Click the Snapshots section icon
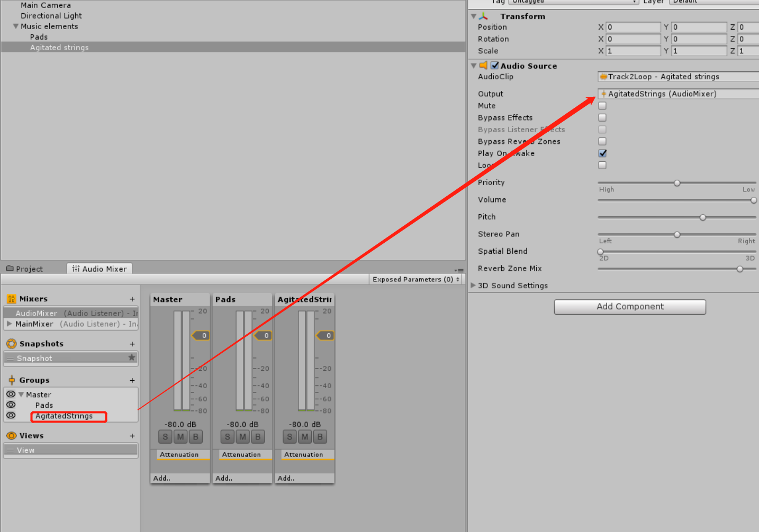759x532 pixels. click(11, 344)
